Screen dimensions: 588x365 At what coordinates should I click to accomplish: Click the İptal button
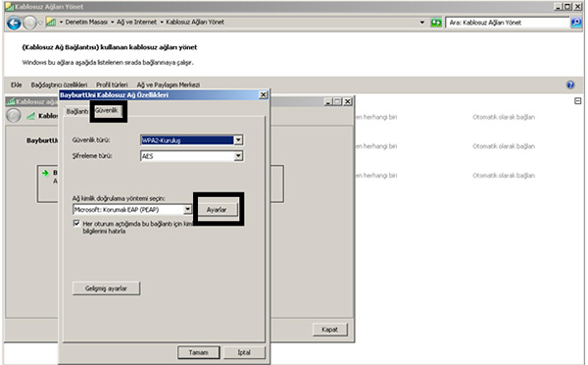click(244, 352)
